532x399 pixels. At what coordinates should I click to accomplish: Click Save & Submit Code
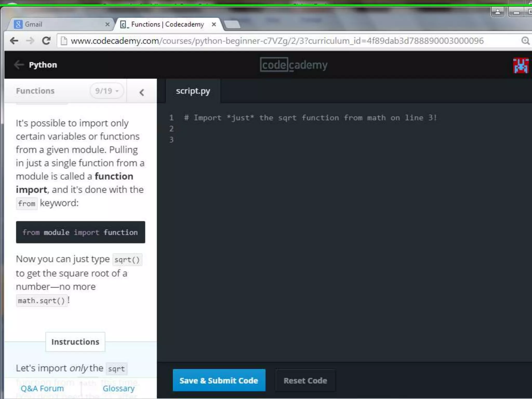[x=219, y=380]
